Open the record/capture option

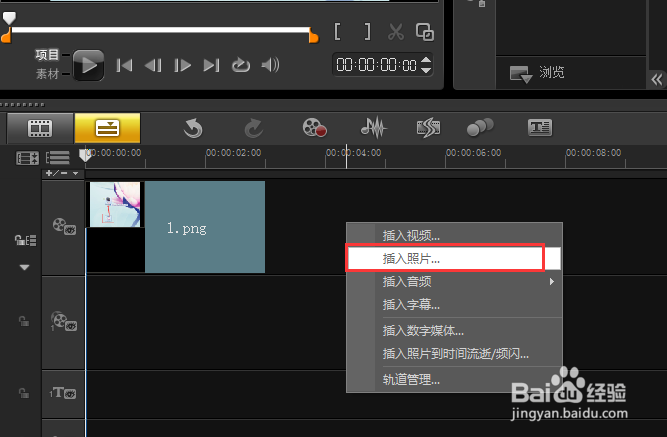click(314, 128)
